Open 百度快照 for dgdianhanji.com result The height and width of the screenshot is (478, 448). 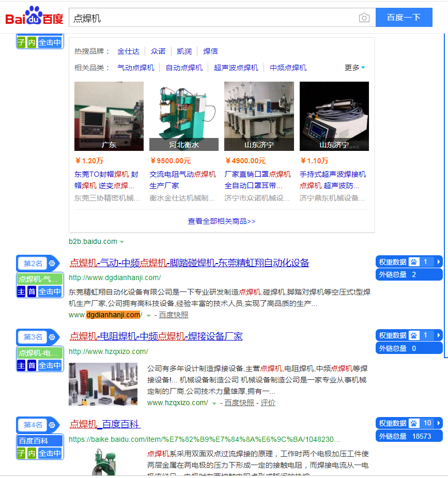pos(174,315)
